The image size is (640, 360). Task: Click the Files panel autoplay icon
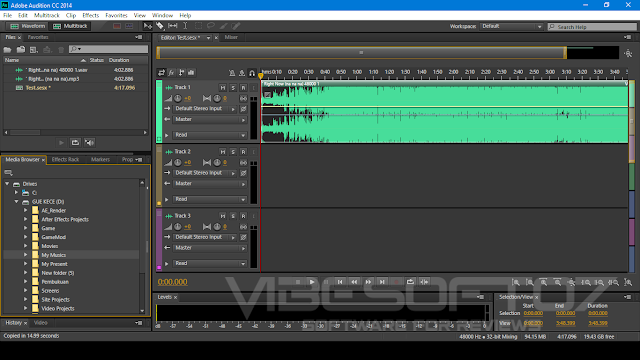pos(89,142)
